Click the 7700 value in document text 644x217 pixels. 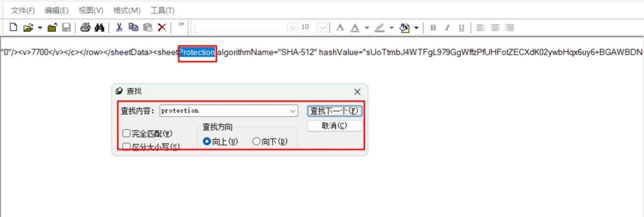pyautogui.click(x=40, y=52)
